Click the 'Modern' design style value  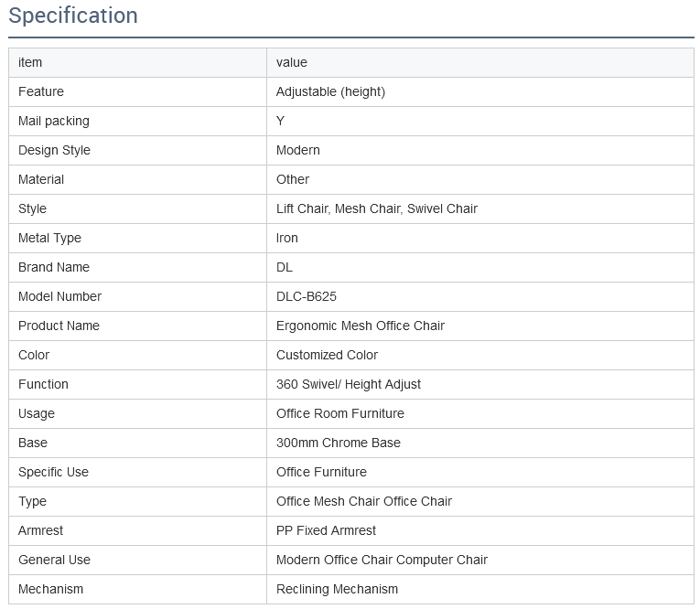[298, 150]
